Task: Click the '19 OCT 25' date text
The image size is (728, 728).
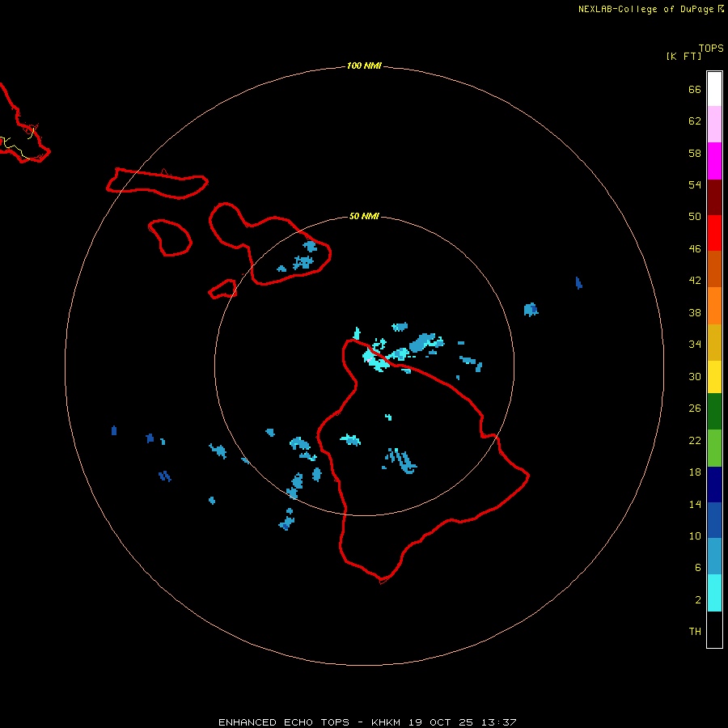Action: [441, 722]
